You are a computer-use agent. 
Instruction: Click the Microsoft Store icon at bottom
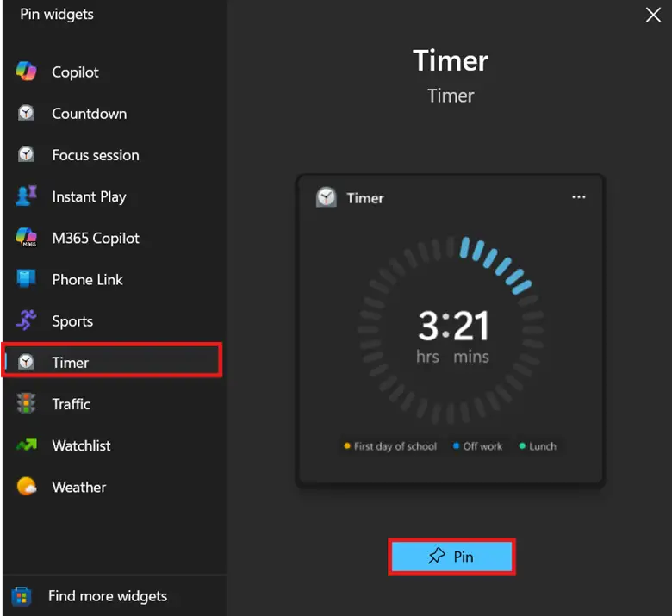click(x=22, y=596)
